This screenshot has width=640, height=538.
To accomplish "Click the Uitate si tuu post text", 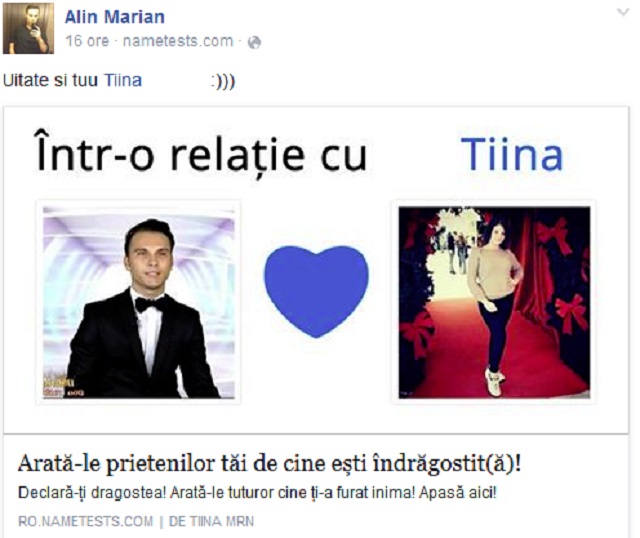I will [50, 80].
